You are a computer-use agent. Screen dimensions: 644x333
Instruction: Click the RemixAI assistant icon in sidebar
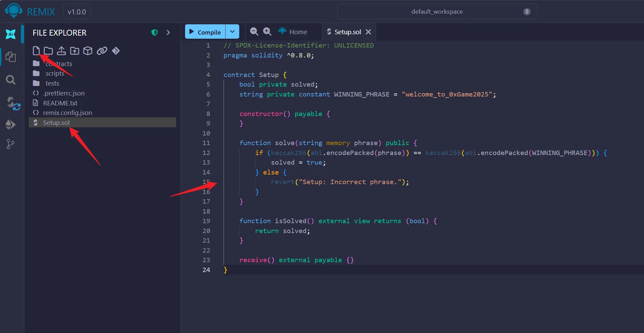click(11, 34)
